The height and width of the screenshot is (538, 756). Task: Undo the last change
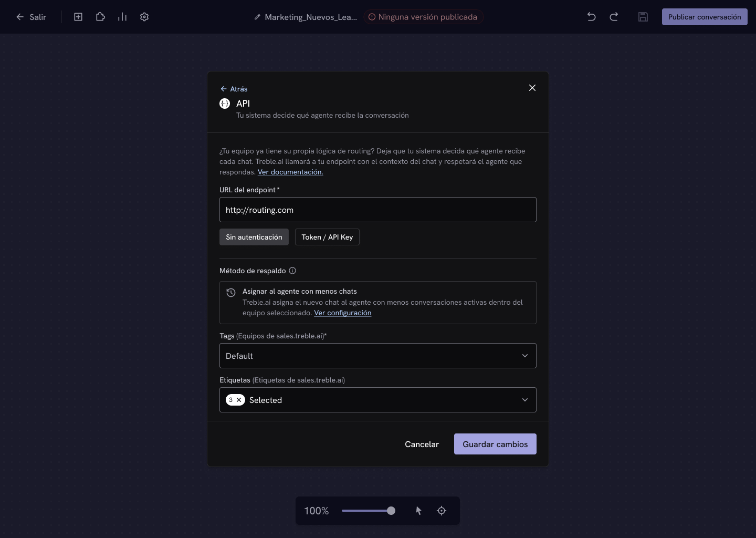[x=592, y=17]
